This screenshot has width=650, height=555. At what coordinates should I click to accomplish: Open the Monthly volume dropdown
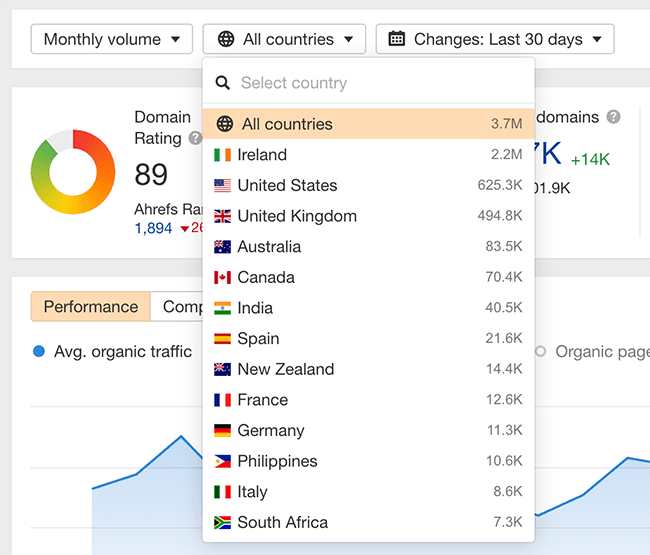click(112, 39)
